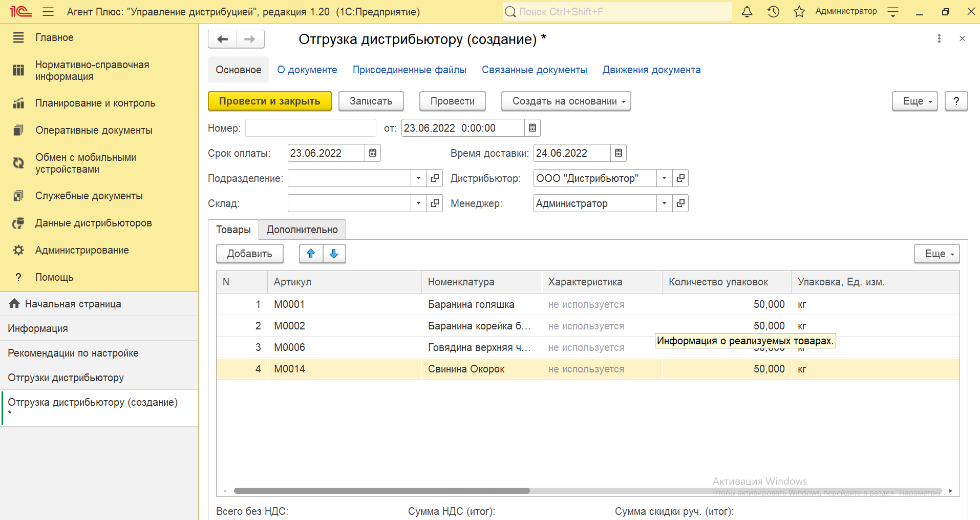The width and height of the screenshot is (980, 520).
Task: Open the О документе link
Action: point(307,70)
